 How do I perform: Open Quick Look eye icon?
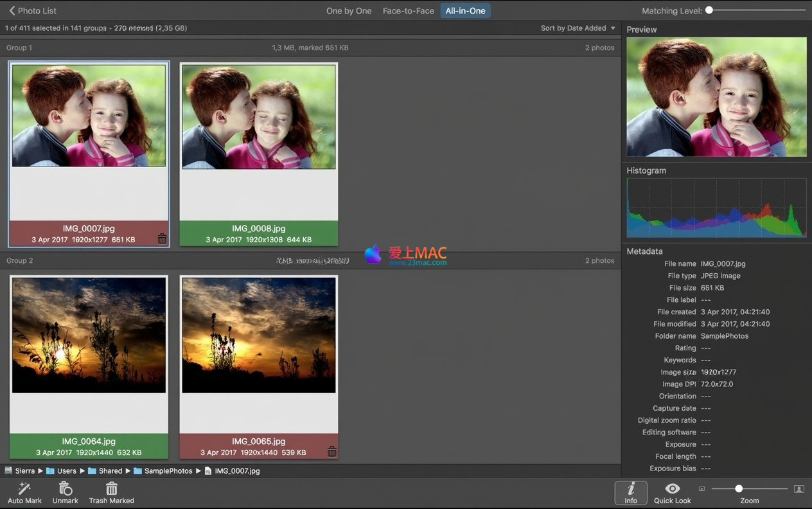point(673,489)
